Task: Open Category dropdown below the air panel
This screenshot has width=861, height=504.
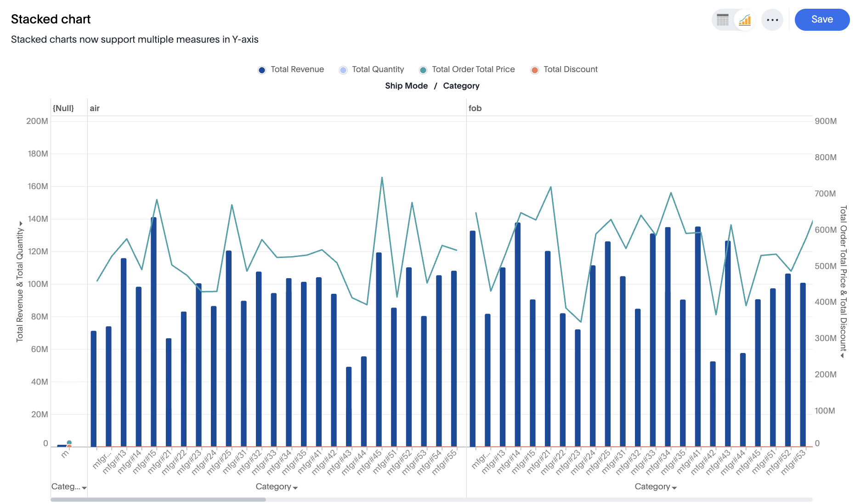Action: 276,487
